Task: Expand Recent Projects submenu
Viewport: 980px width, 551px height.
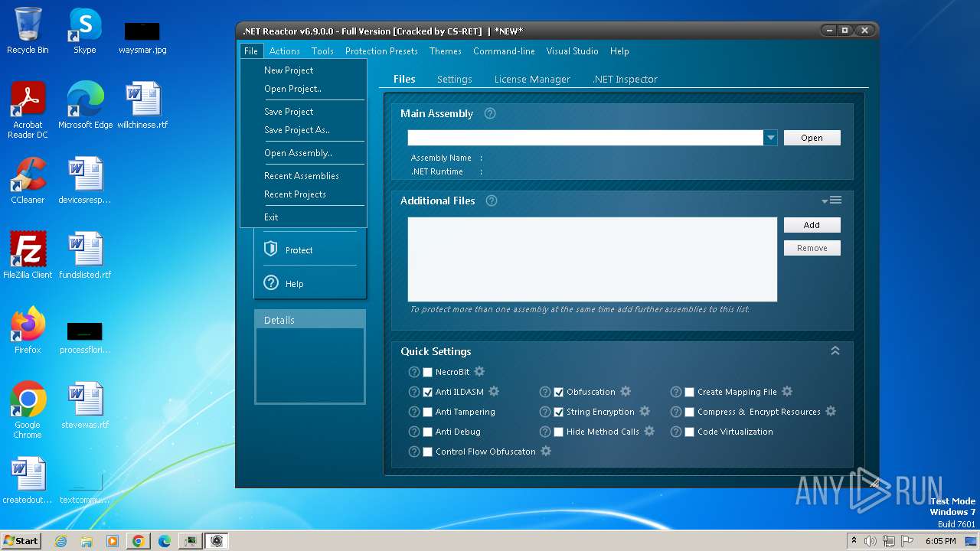Action: click(303, 194)
